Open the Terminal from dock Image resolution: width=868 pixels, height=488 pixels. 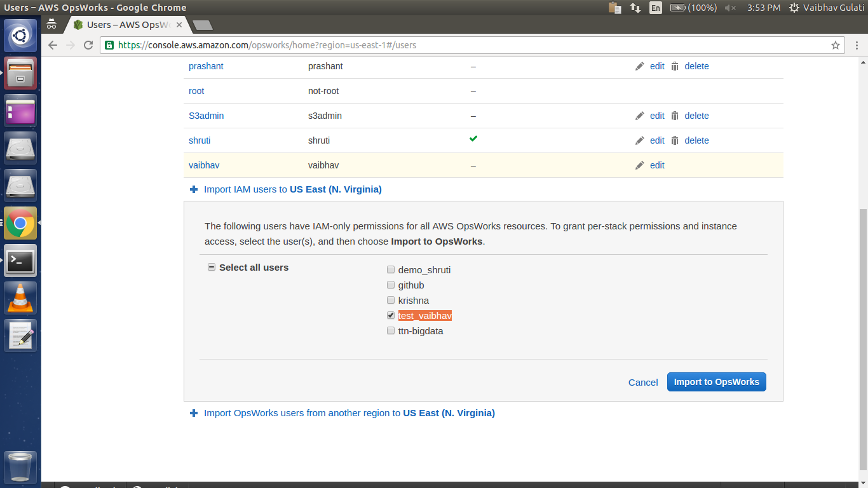click(x=20, y=261)
